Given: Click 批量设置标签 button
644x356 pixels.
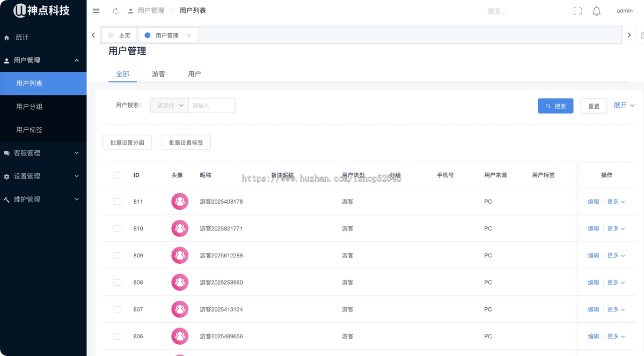Looking at the screenshot, I should pyautogui.click(x=186, y=143).
